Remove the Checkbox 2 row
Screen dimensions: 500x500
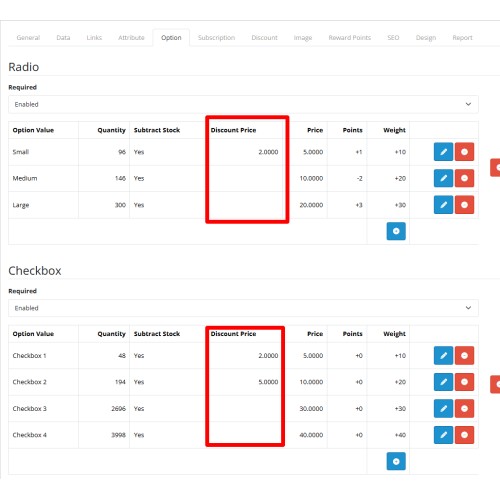[x=464, y=382]
